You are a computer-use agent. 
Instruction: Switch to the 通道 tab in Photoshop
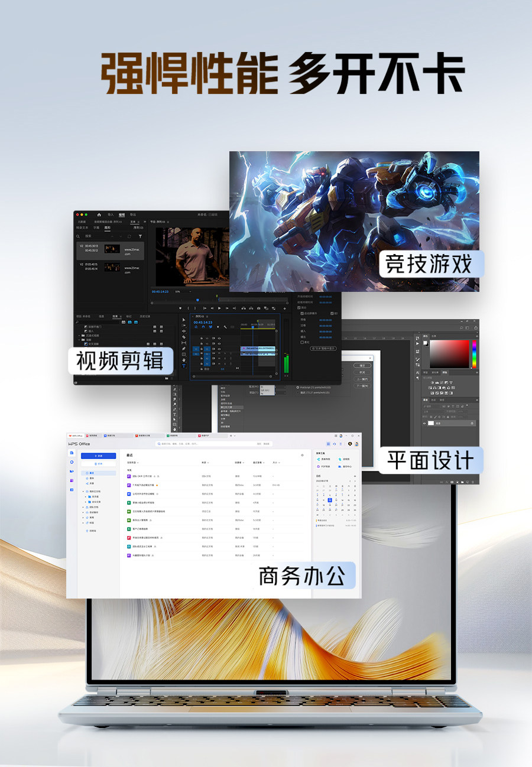click(433, 400)
